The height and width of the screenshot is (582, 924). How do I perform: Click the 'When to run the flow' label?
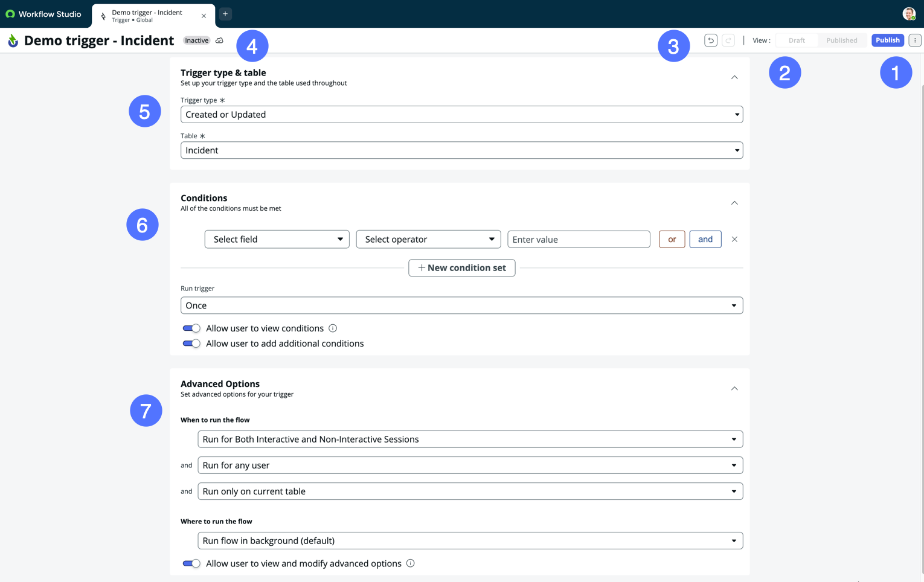coord(215,420)
